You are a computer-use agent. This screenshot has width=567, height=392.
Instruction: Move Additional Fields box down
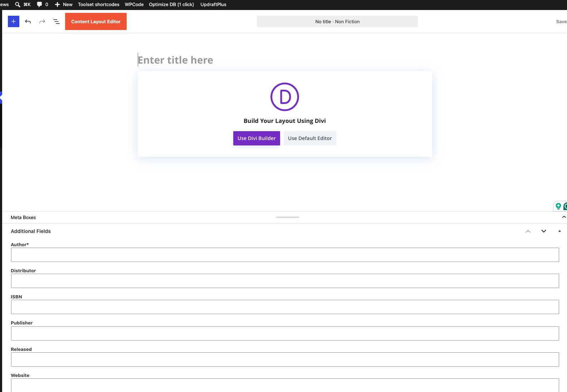pos(544,231)
